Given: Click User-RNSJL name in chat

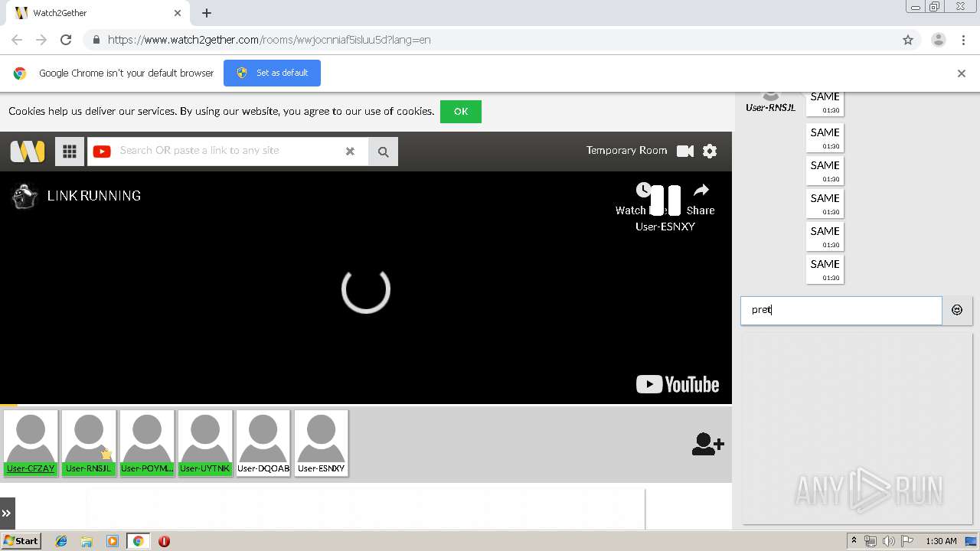Looking at the screenshot, I should tap(771, 108).
